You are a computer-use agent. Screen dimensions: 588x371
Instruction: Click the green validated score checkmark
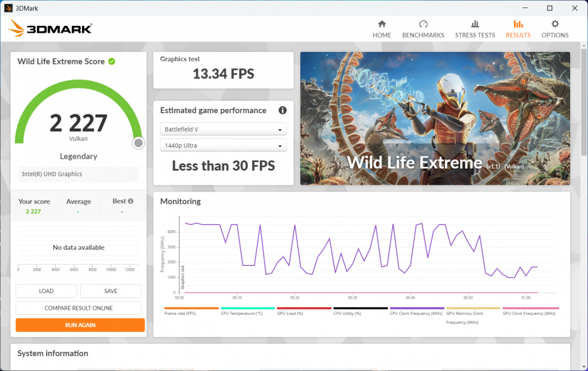[x=112, y=61]
